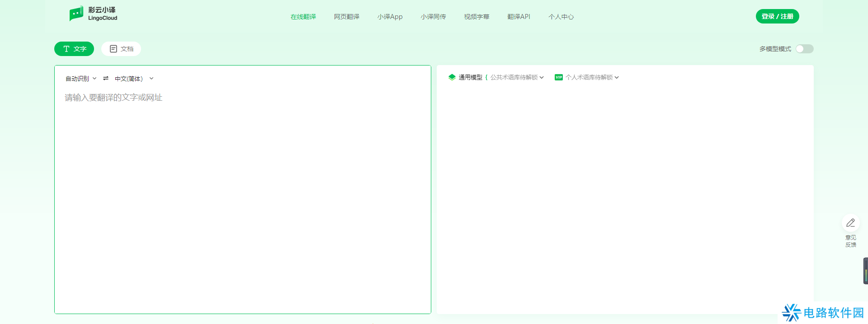Expand the 个人术语库待解锁 dropdown
The width and height of the screenshot is (868, 324).
click(x=592, y=77)
